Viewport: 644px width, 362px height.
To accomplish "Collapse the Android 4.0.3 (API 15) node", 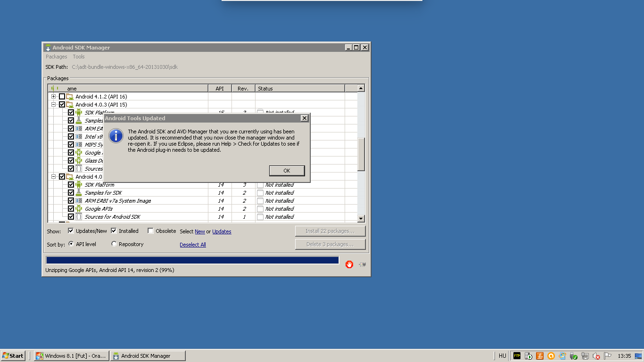I will (54, 105).
